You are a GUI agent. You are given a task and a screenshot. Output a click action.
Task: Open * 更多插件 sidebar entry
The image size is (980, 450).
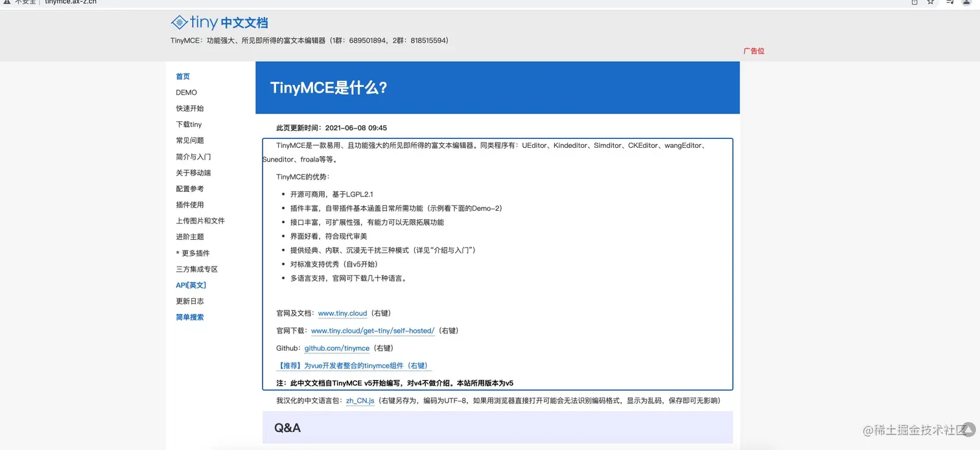(192, 254)
